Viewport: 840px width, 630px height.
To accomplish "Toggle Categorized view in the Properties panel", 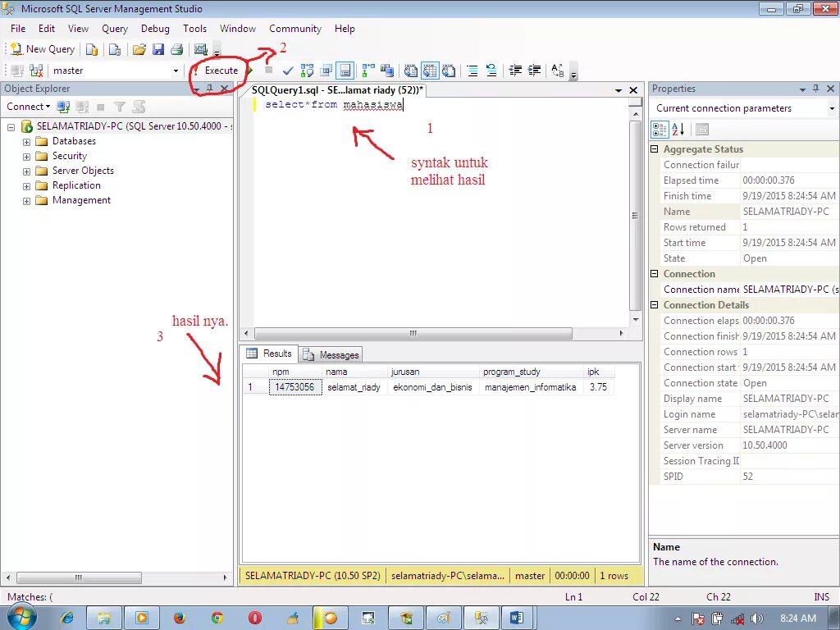I will click(660, 129).
